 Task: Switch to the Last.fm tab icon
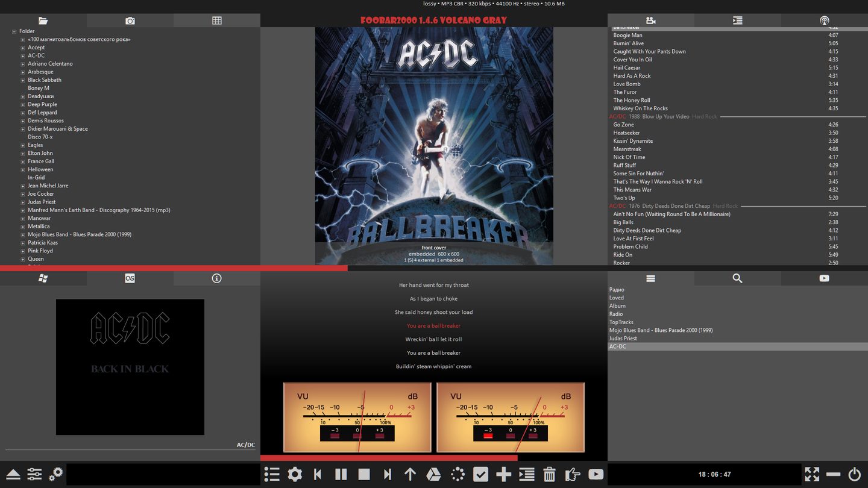[x=130, y=278]
